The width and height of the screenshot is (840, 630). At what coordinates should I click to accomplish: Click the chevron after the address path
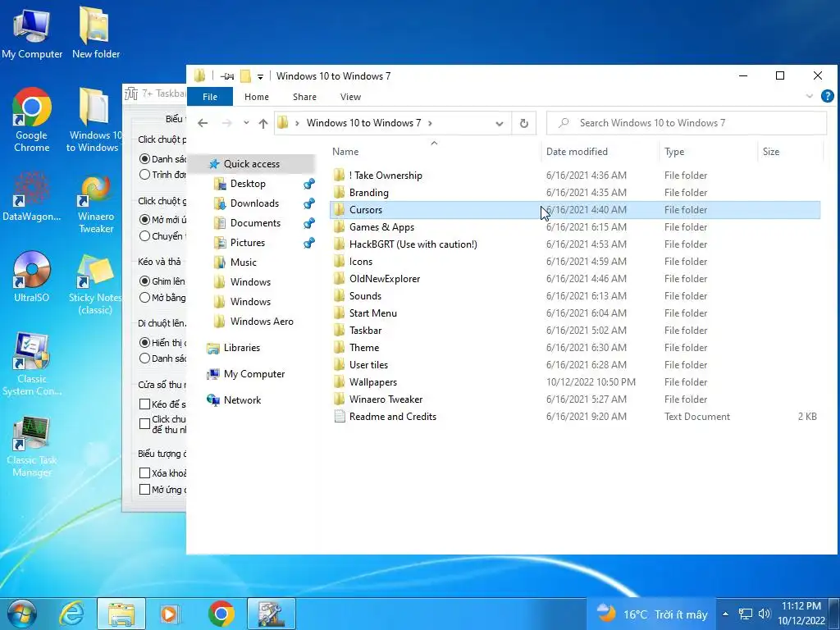point(430,123)
